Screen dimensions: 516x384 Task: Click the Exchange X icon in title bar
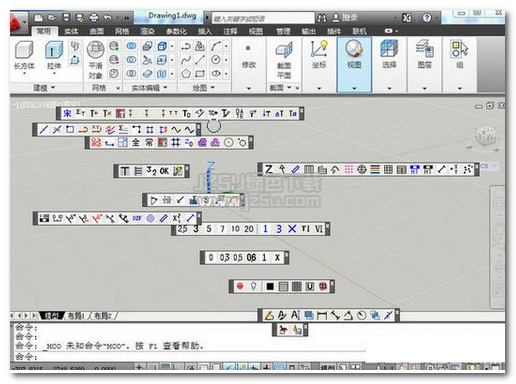406,18
